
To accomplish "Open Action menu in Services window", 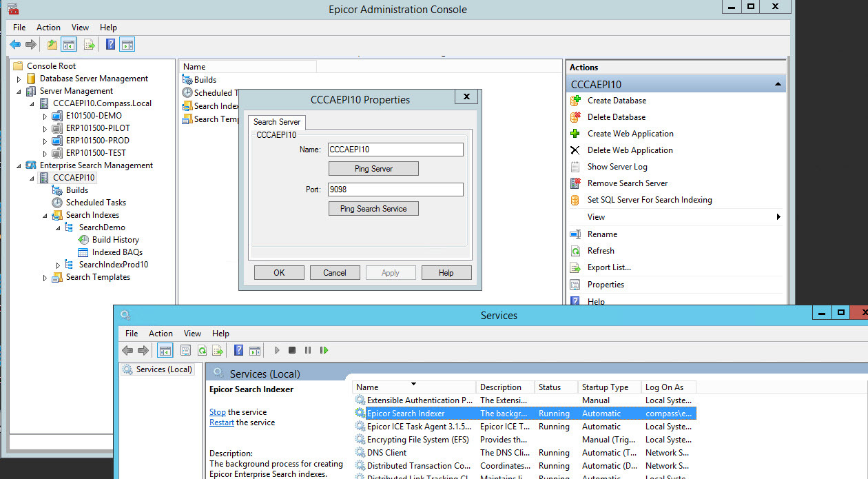I will pos(161,334).
